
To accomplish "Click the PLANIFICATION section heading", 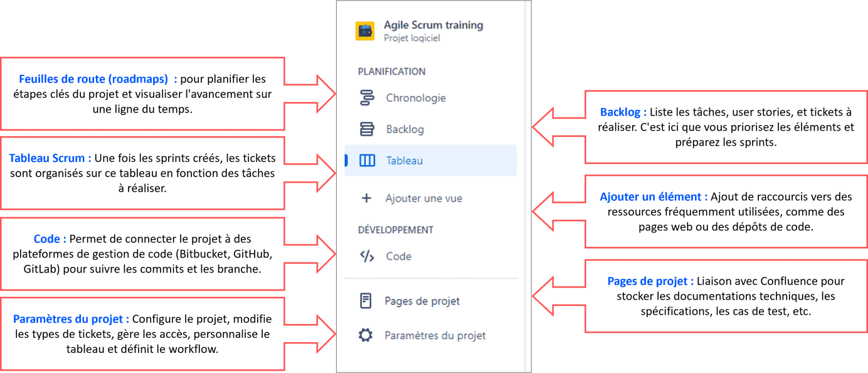I will tap(392, 72).
